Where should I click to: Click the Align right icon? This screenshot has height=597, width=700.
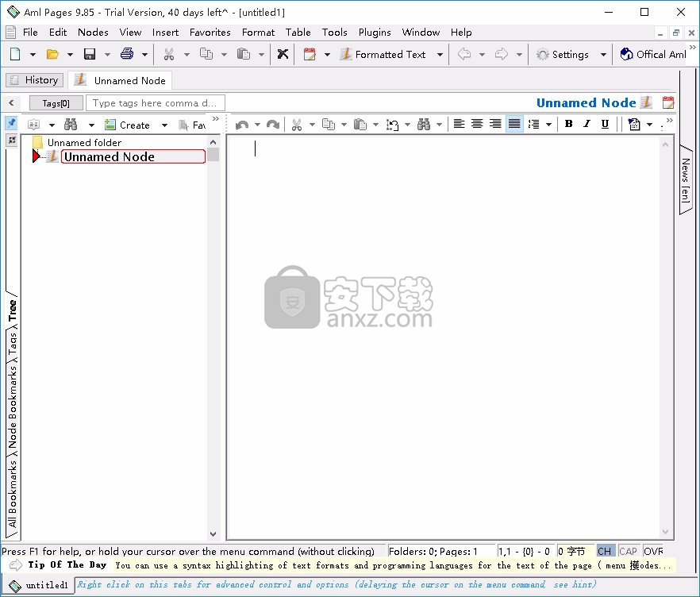click(495, 124)
